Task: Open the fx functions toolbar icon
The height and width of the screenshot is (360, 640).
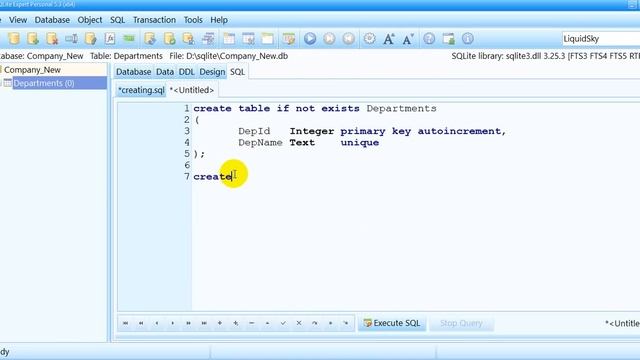Action: 110,39
